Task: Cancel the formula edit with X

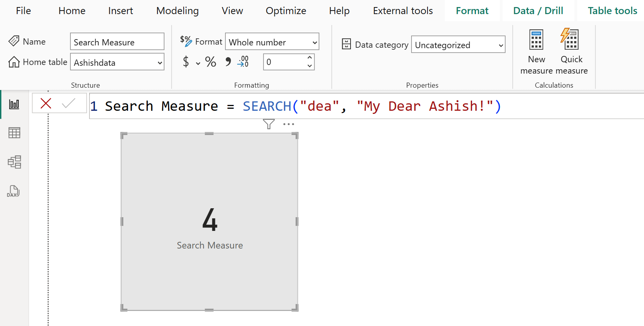Action: point(46,104)
